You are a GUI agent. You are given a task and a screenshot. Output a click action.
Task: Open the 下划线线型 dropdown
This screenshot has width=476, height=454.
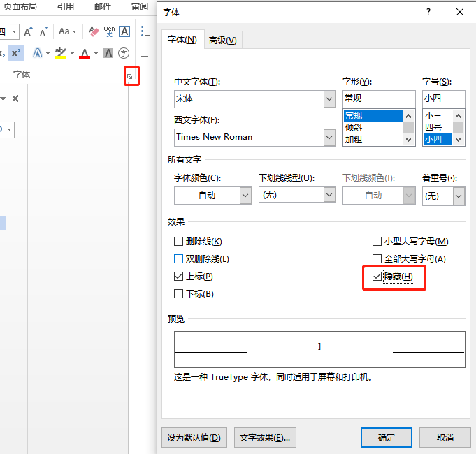click(x=329, y=195)
